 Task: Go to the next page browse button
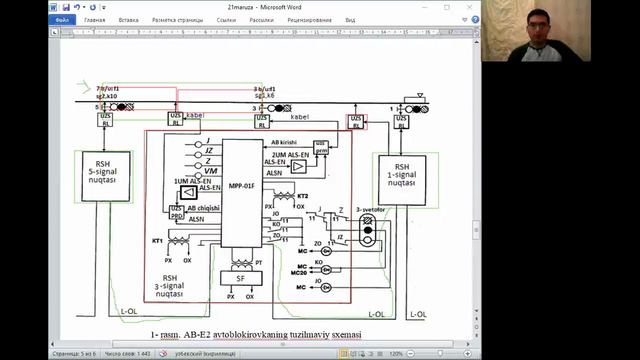pyautogui.click(x=476, y=335)
